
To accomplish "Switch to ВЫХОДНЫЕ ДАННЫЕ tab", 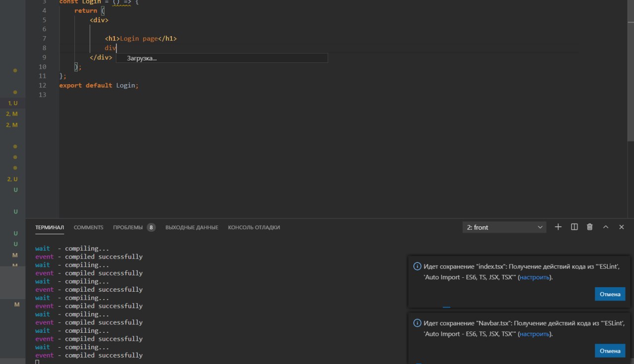I will tap(192, 227).
